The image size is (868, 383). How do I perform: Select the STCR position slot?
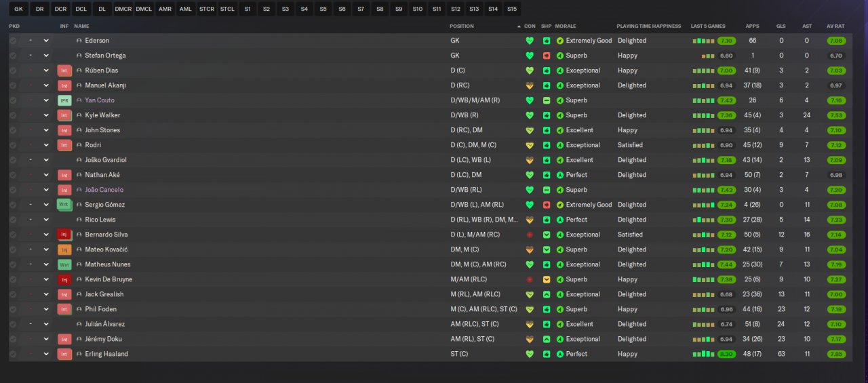[x=207, y=9]
